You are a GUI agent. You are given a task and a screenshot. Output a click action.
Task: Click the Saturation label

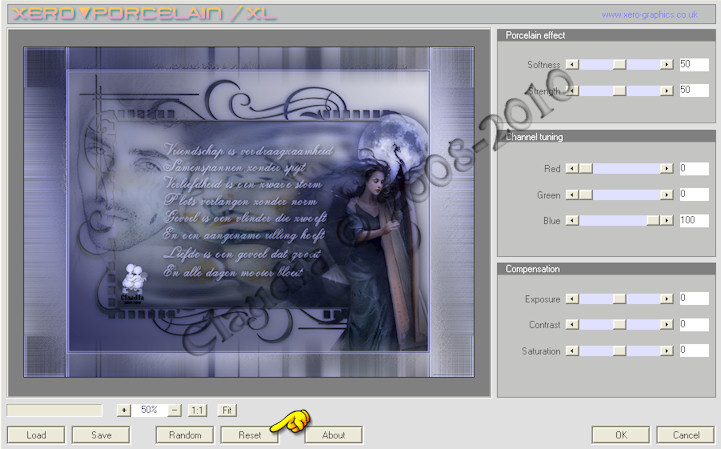pos(541,351)
